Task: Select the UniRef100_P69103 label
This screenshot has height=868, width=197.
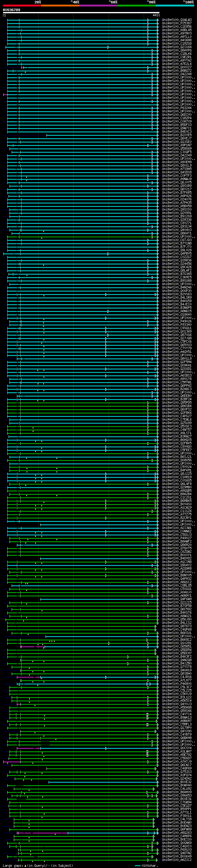Action: click(x=177, y=850)
